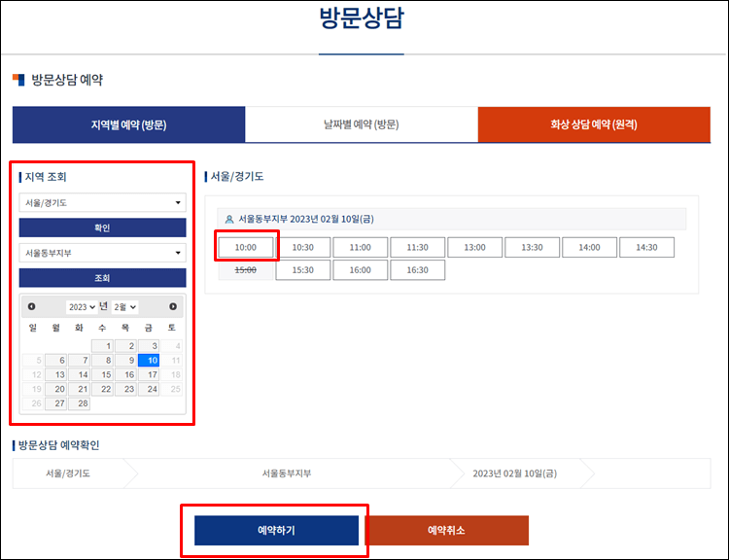Select the 15:30 time slot
The image size is (729, 560).
302,270
